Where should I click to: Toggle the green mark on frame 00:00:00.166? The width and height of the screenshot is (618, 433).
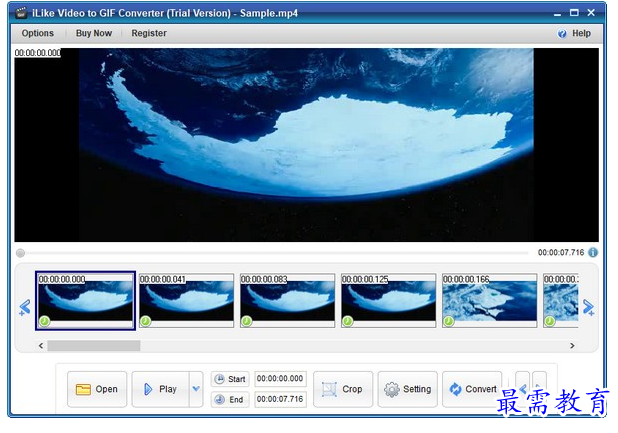pyautogui.click(x=448, y=321)
